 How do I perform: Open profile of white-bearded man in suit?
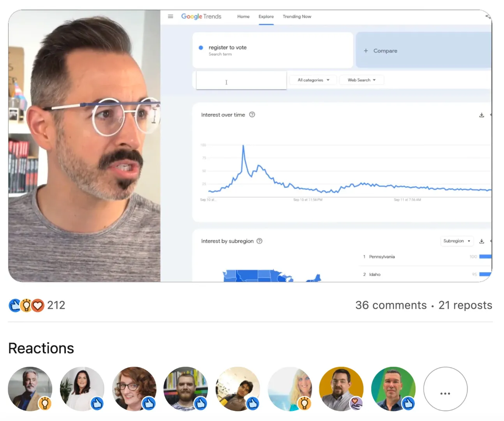[30, 389]
